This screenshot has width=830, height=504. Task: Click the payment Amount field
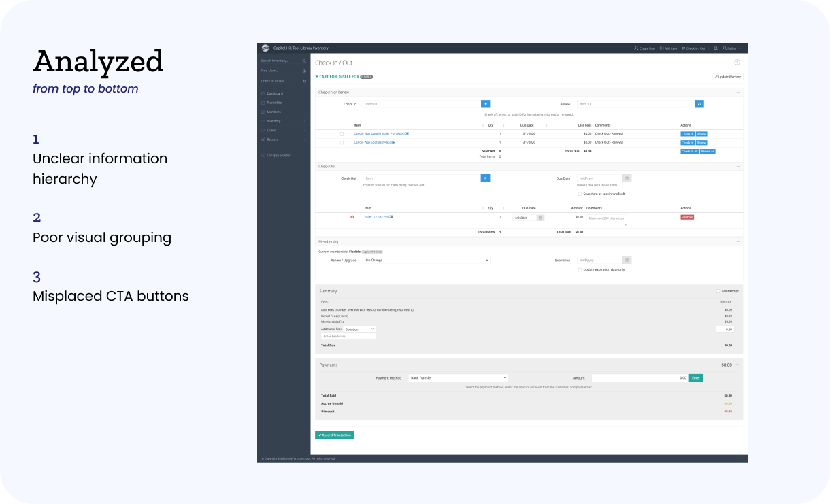click(x=640, y=377)
